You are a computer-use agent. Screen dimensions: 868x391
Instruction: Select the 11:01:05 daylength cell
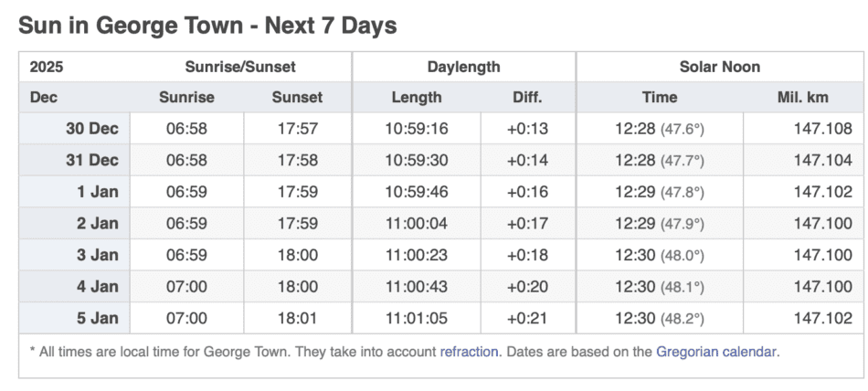click(416, 318)
